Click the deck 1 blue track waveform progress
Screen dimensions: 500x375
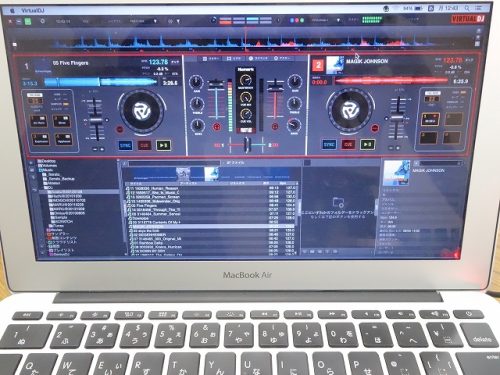pyautogui.click(x=100, y=82)
